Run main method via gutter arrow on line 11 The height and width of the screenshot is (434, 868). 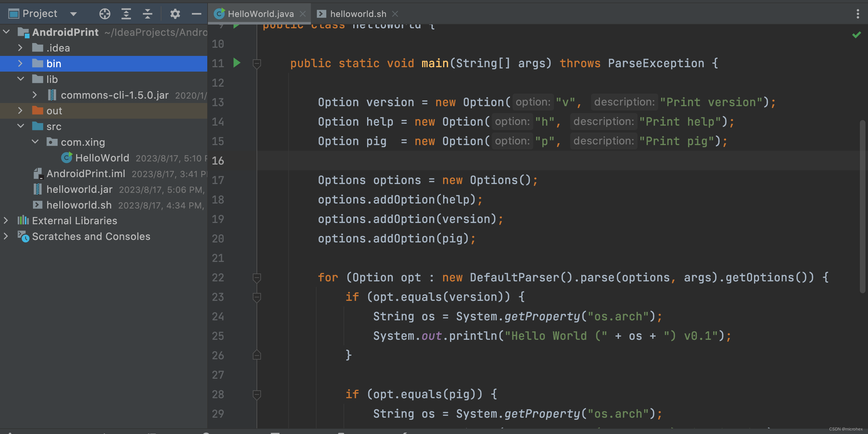click(x=236, y=63)
